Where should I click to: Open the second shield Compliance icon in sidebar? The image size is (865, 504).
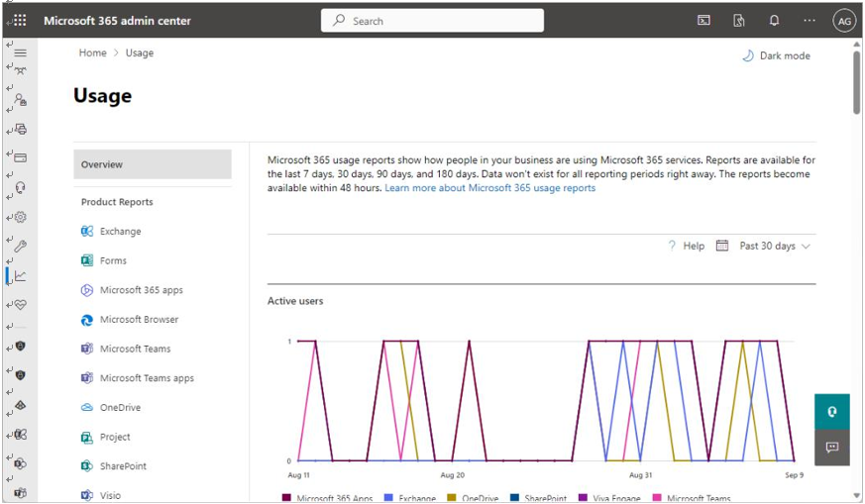click(x=21, y=375)
